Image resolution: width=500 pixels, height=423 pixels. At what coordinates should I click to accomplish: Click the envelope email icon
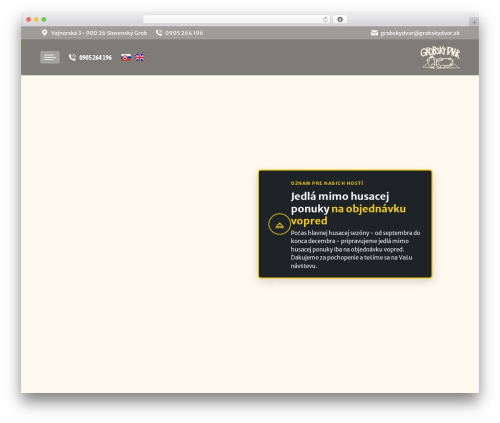click(374, 33)
